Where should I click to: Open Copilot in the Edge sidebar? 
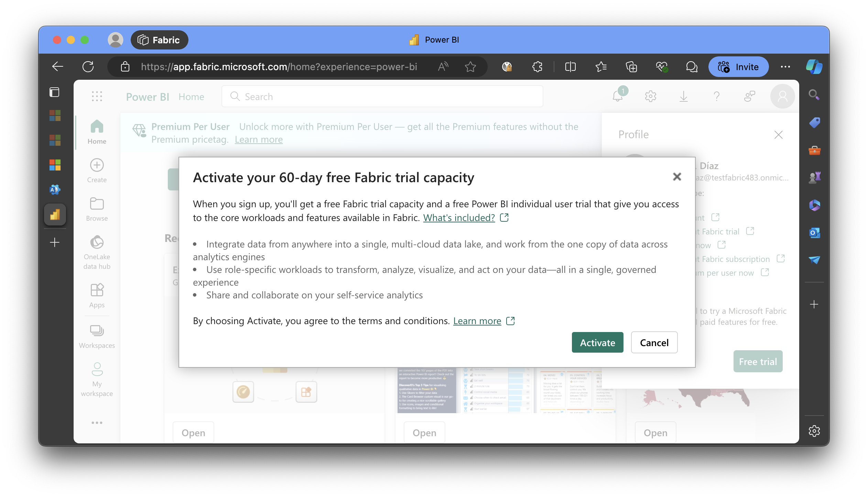(x=814, y=67)
